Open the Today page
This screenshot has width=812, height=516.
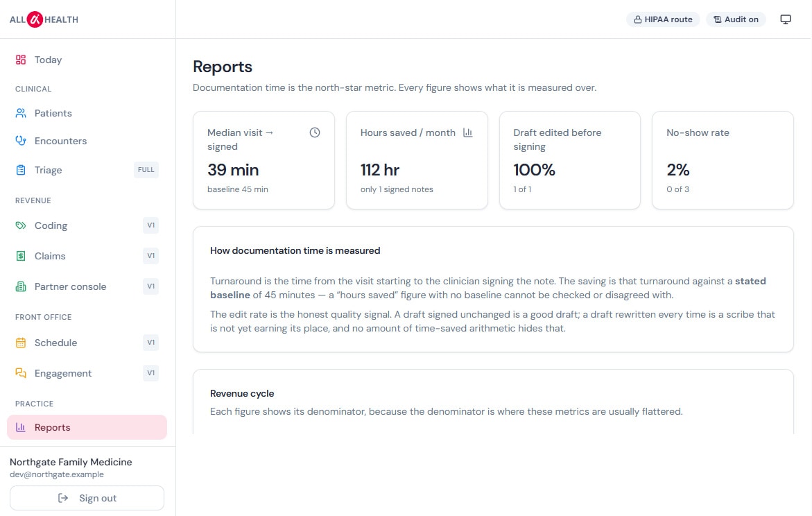point(87,60)
